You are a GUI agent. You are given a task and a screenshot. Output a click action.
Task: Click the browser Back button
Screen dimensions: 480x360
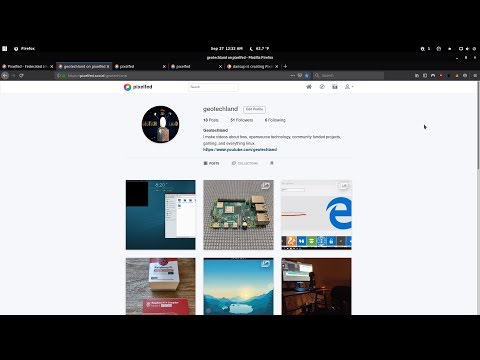(x=5, y=76)
